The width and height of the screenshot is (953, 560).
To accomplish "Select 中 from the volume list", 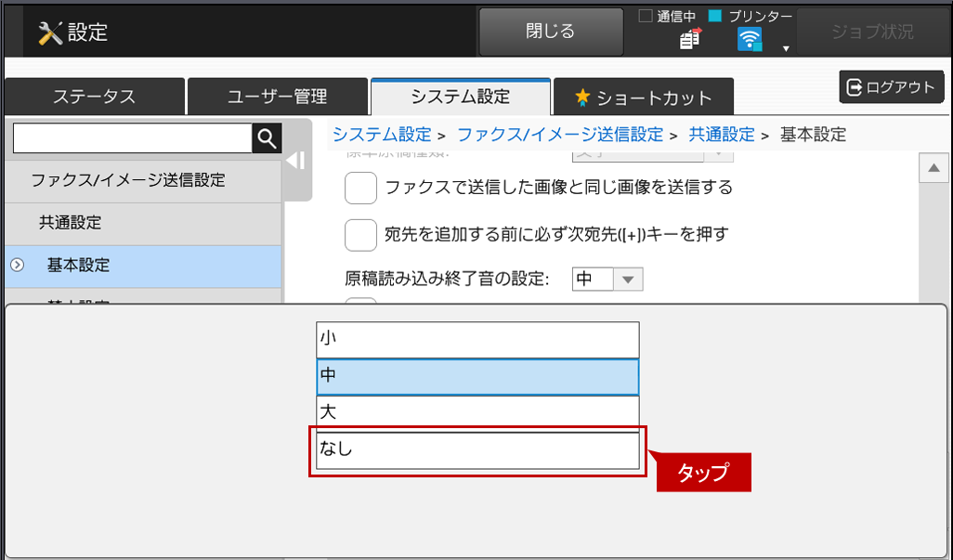I will 477,376.
